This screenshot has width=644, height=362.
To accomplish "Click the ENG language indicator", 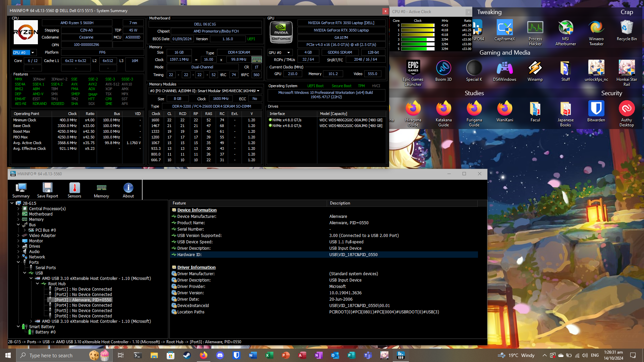I will pos(595,355).
